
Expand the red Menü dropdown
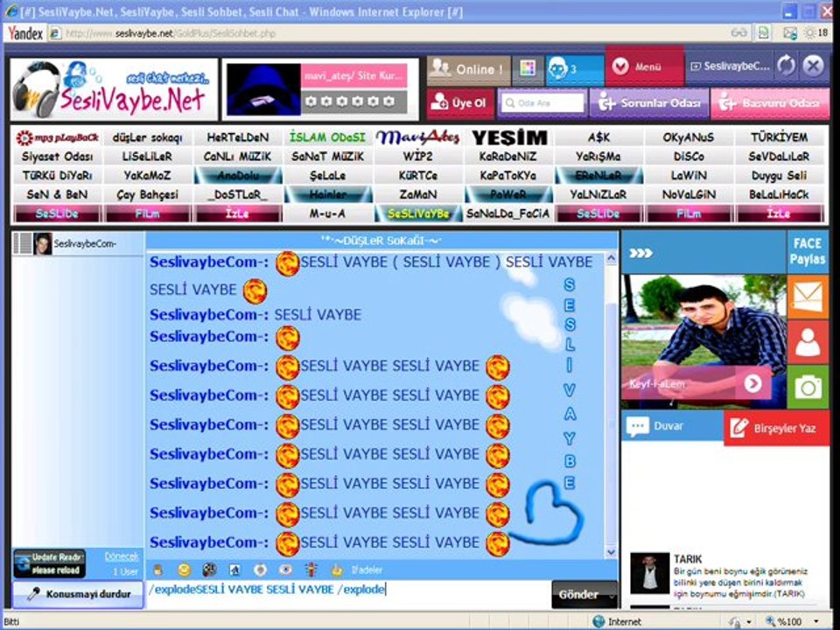pos(645,66)
